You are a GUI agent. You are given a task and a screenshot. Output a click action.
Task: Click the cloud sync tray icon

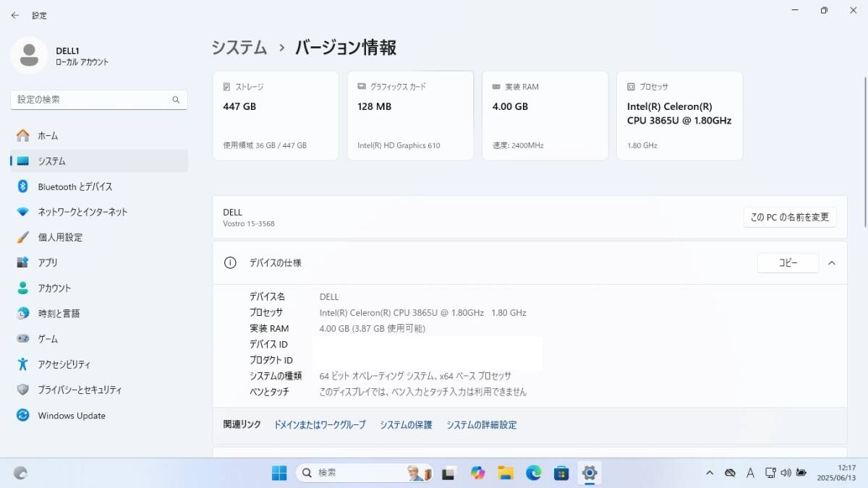click(731, 473)
